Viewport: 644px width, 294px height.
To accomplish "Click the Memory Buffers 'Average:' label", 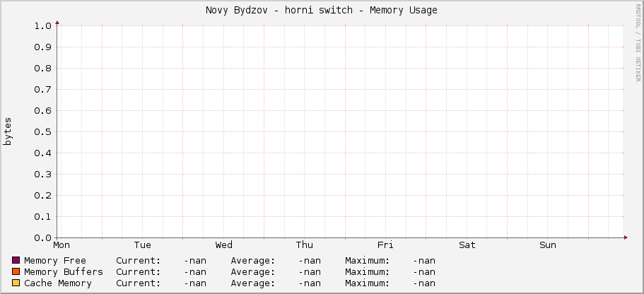I will (x=253, y=272).
